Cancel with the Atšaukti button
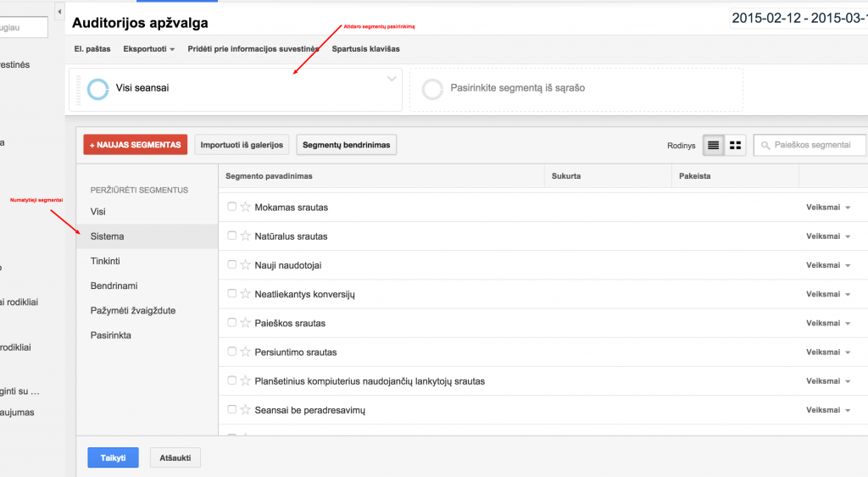Screen dimensions: 868x477 (x=175, y=458)
